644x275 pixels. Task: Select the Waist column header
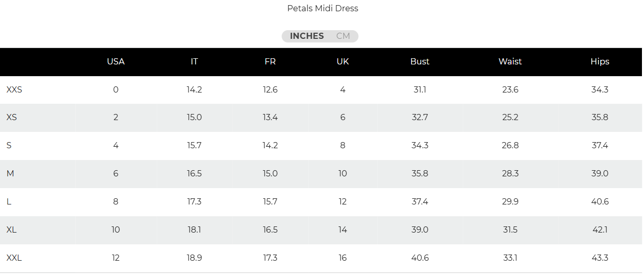click(510, 61)
